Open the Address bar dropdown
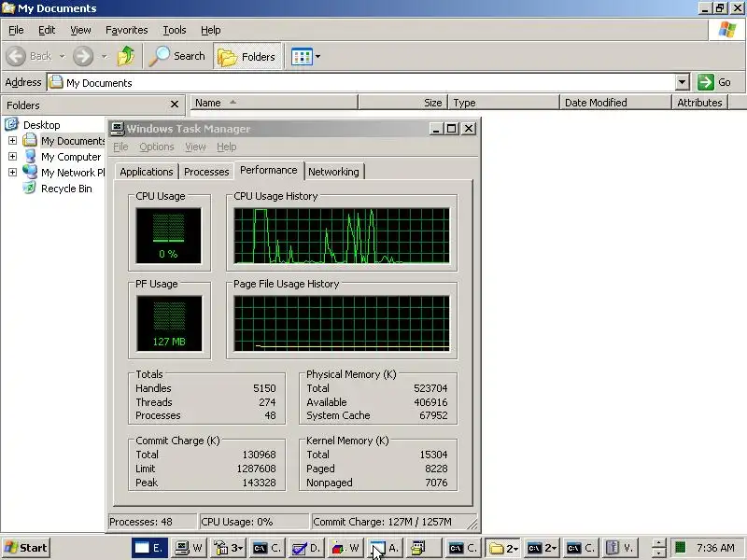 pyautogui.click(x=683, y=82)
